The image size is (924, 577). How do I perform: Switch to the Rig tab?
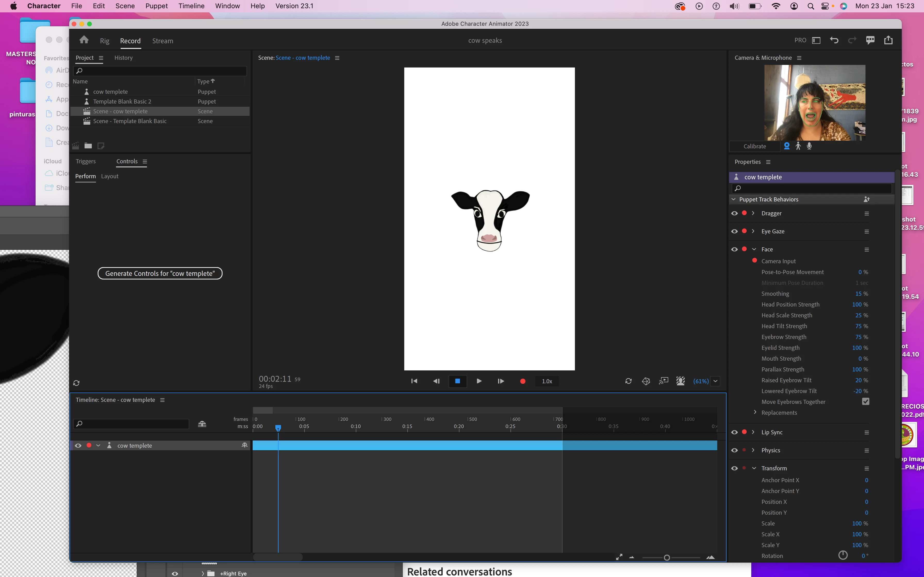[x=105, y=41]
